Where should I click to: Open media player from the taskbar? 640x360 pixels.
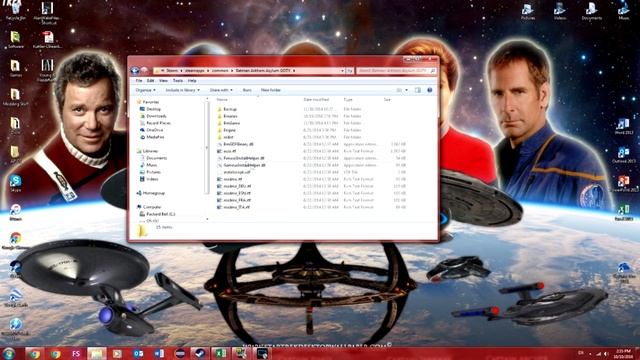117,353
